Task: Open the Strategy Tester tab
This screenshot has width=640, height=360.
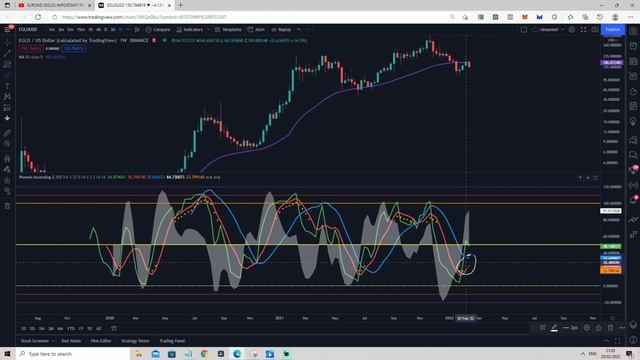Action: 135,341
